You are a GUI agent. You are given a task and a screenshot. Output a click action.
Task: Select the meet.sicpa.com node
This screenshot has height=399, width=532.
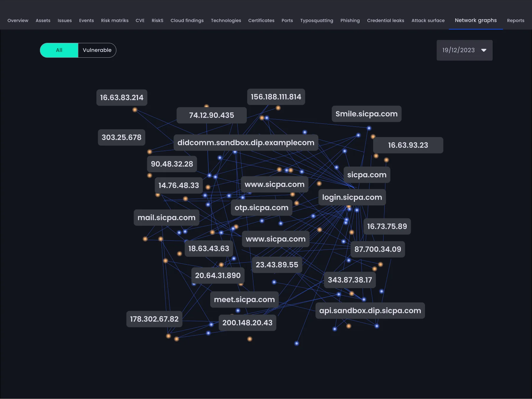(x=244, y=299)
